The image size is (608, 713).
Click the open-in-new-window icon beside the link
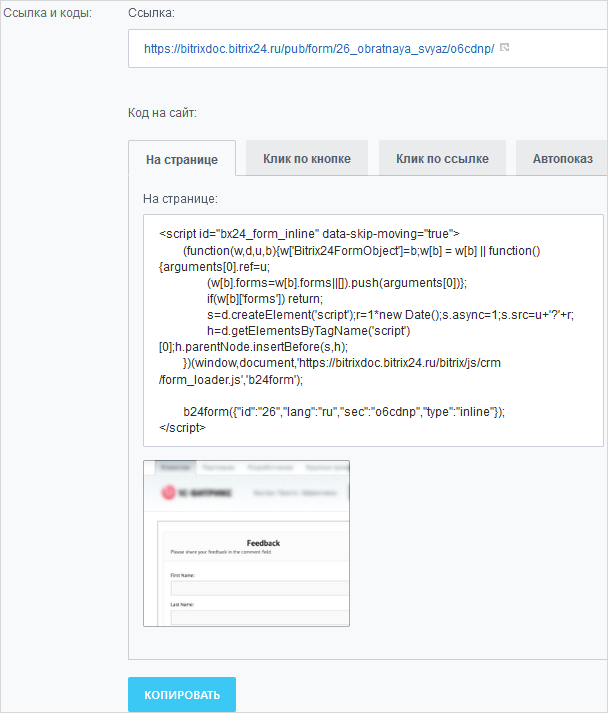[504, 47]
